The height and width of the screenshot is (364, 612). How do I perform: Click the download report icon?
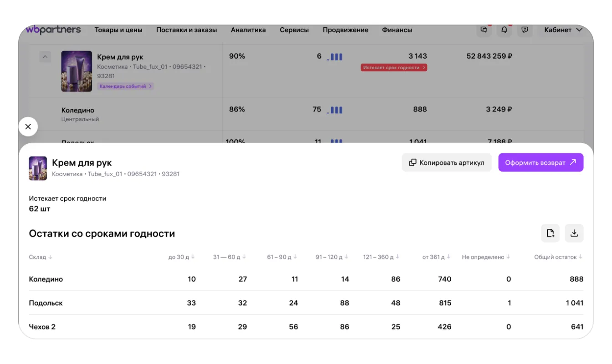[x=574, y=233]
